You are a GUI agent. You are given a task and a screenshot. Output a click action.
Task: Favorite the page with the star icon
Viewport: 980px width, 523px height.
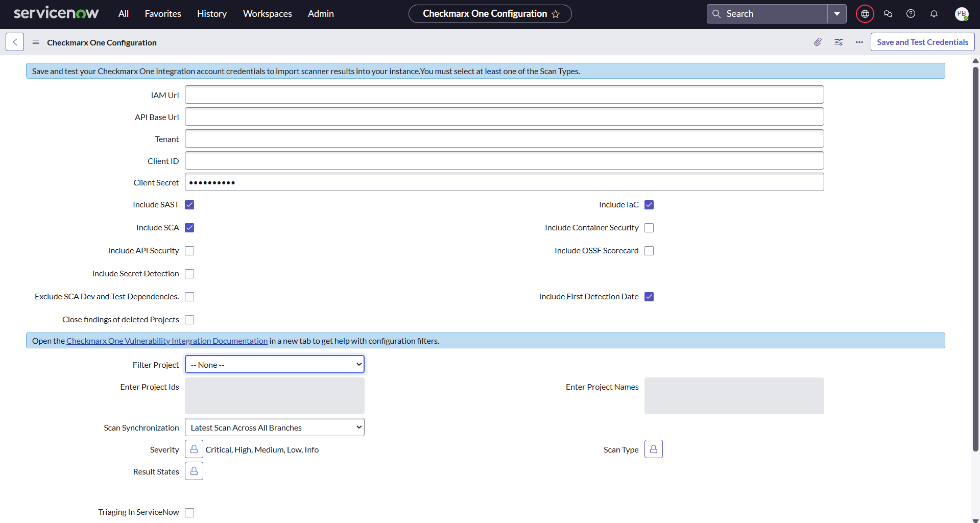pos(556,14)
